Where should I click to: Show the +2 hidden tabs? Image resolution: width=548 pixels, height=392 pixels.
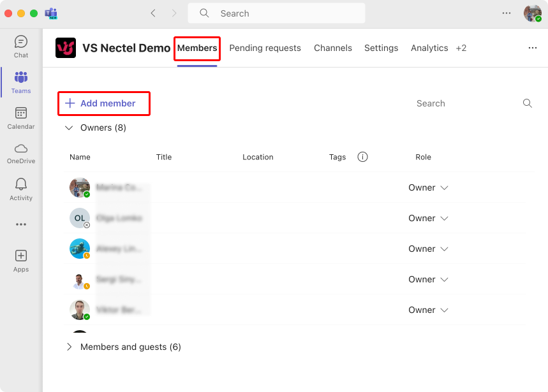(461, 48)
